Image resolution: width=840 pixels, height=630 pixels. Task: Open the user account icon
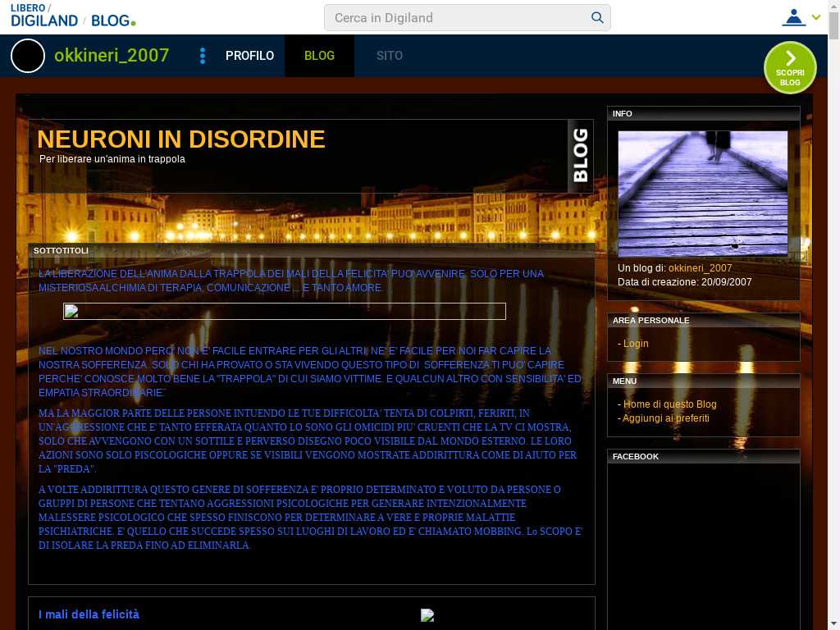pos(793,17)
